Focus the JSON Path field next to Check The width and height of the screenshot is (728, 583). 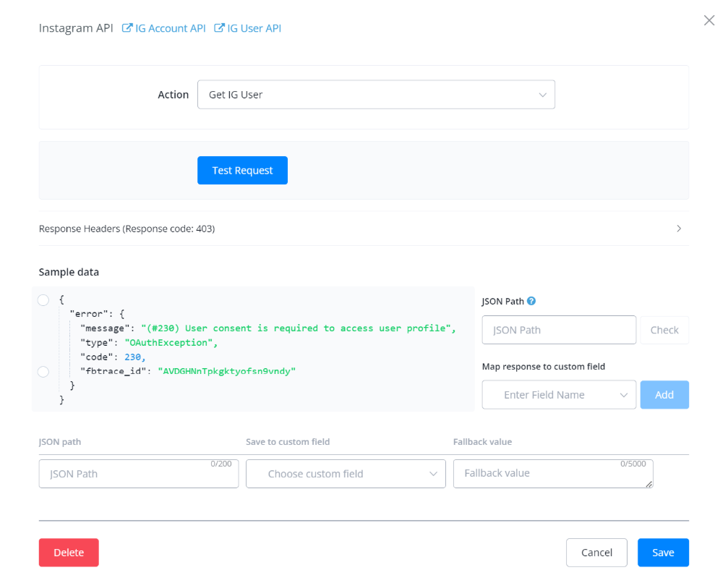(x=559, y=330)
